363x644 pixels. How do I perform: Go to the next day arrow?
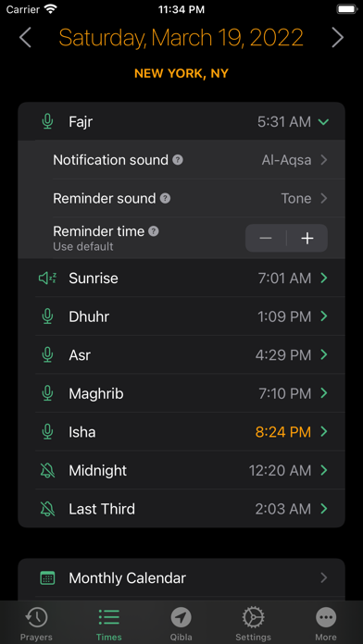coord(338,37)
